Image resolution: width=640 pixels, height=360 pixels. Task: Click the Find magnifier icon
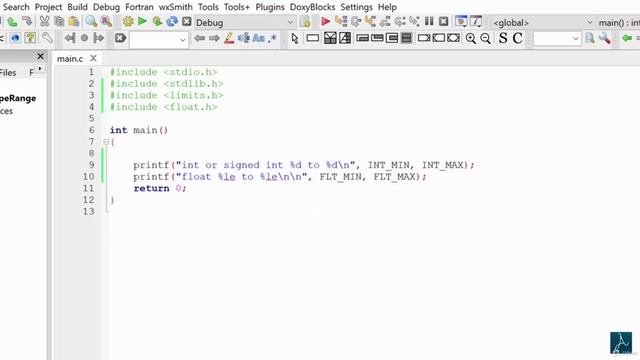click(x=91, y=22)
